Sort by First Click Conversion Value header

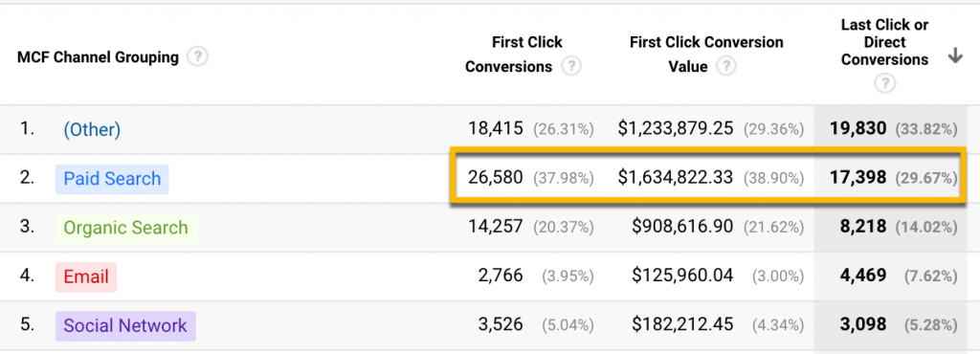pos(706,55)
